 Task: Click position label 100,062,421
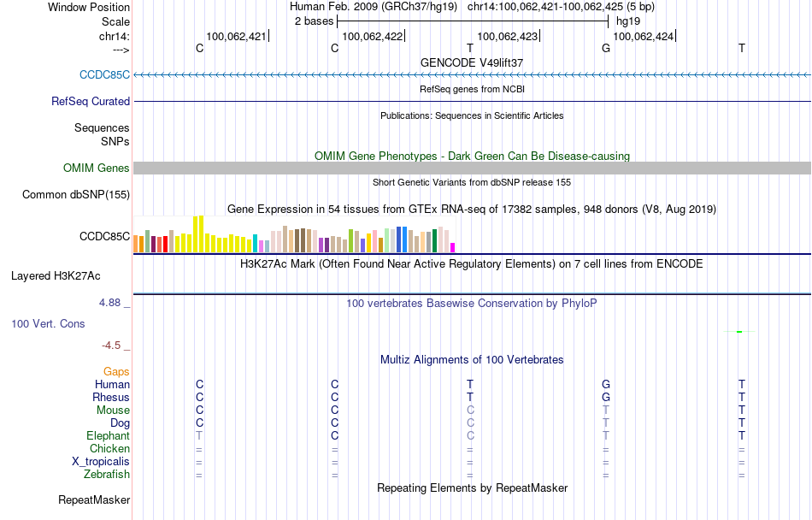pyautogui.click(x=236, y=36)
